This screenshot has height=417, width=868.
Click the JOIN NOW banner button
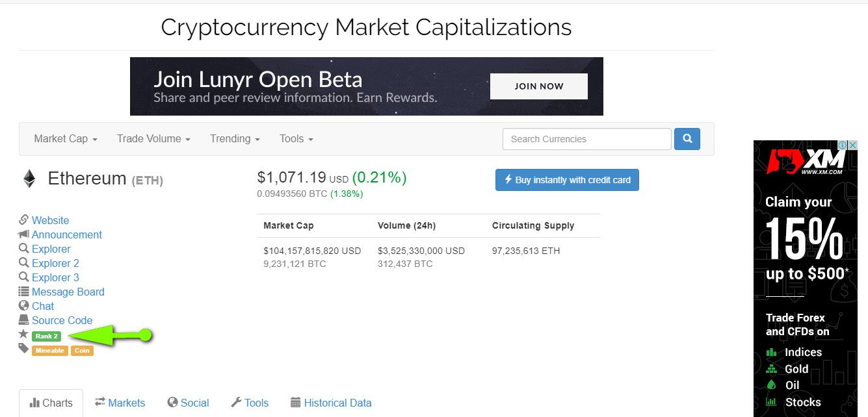[x=539, y=86]
